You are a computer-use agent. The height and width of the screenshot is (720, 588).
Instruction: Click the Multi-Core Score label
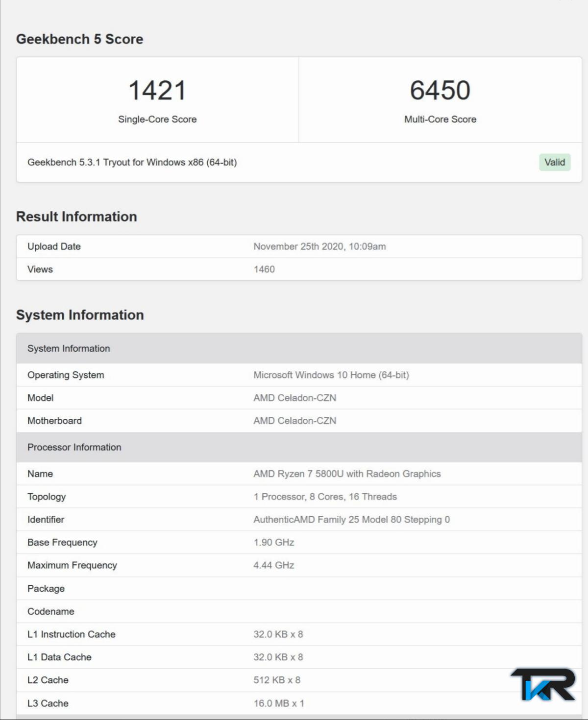tap(440, 119)
